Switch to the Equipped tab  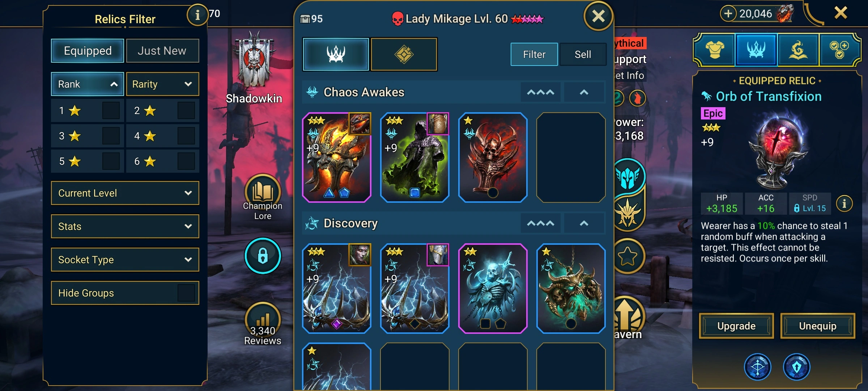click(x=88, y=51)
